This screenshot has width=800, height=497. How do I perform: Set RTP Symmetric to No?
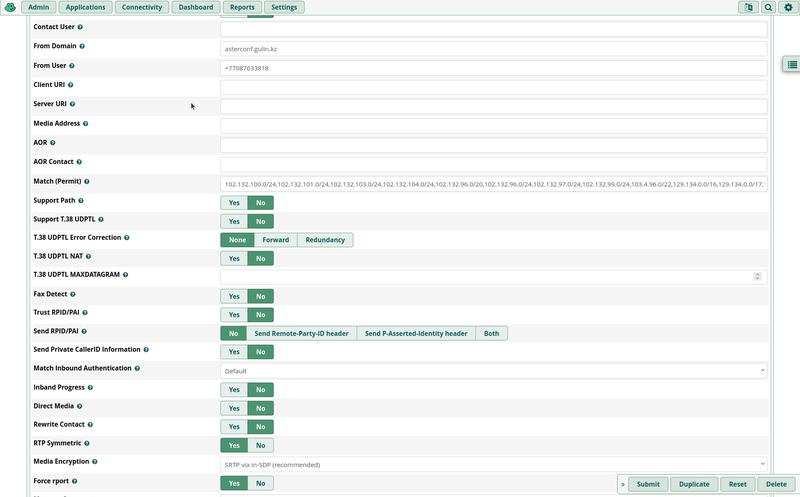[x=260, y=445]
